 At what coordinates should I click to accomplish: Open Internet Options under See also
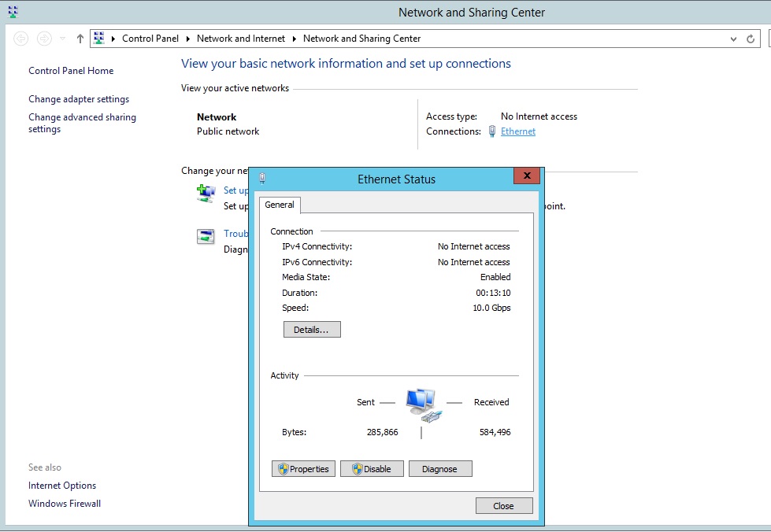pyautogui.click(x=62, y=486)
